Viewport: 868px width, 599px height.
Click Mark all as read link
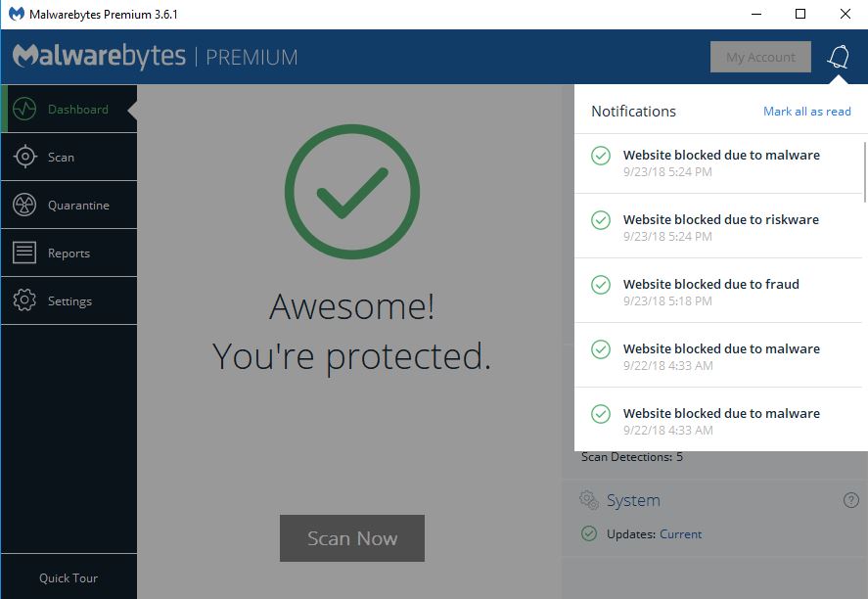coord(807,112)
